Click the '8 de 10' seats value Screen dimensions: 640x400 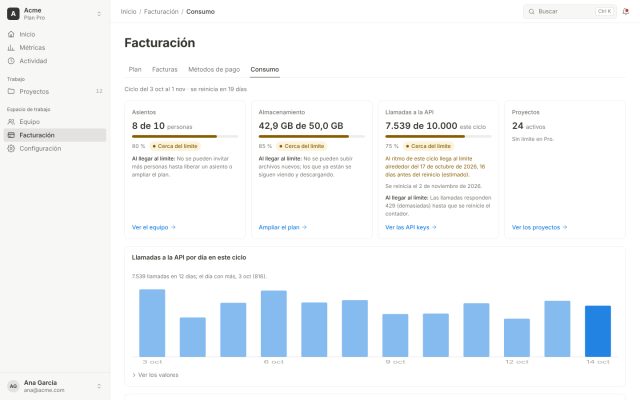148,126
